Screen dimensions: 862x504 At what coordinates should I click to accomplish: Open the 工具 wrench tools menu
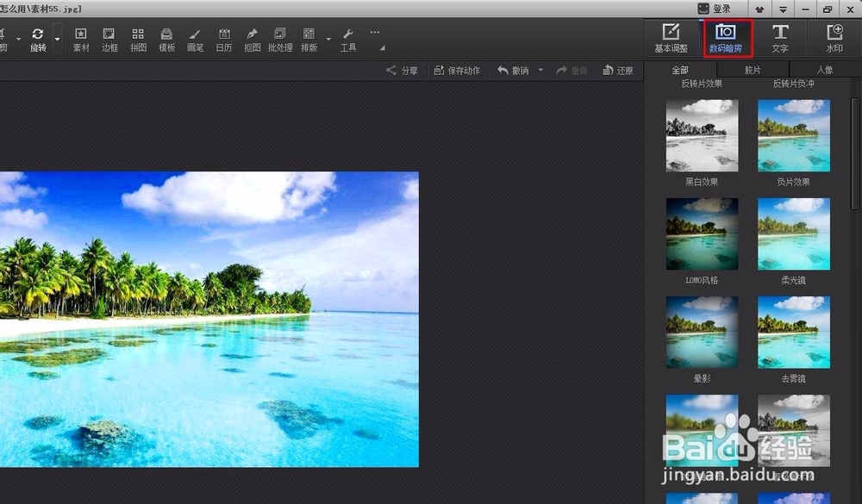(348, 40)
